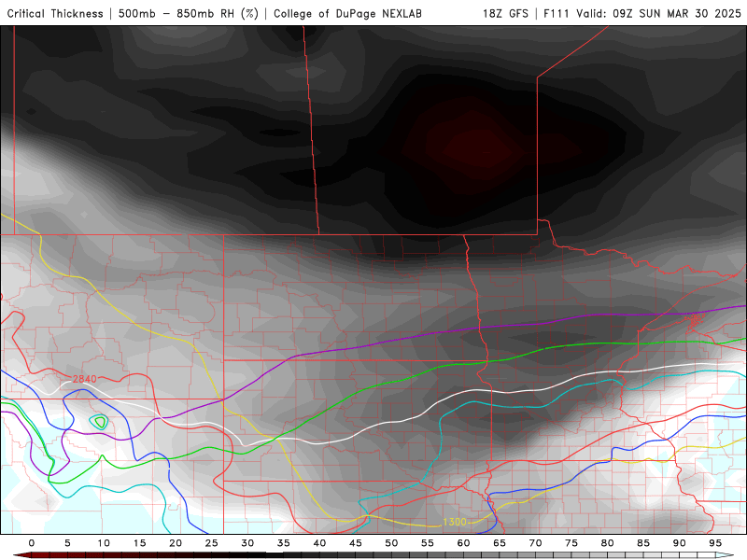Select the '500mb – 850mb RH (%)' label

[189, 13]
